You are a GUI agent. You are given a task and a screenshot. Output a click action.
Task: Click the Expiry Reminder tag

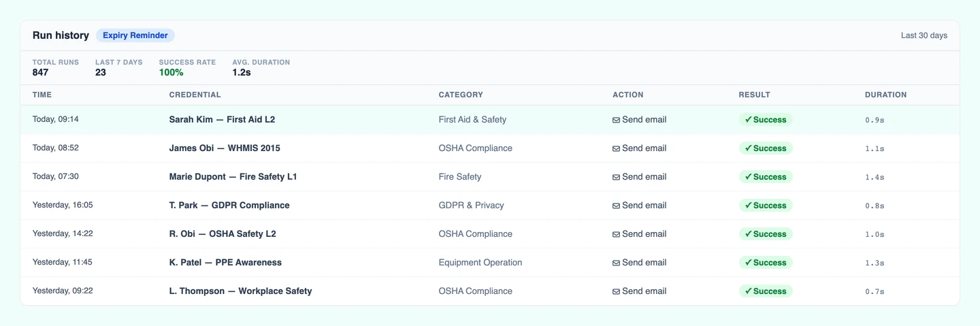[x=135, y=35]
